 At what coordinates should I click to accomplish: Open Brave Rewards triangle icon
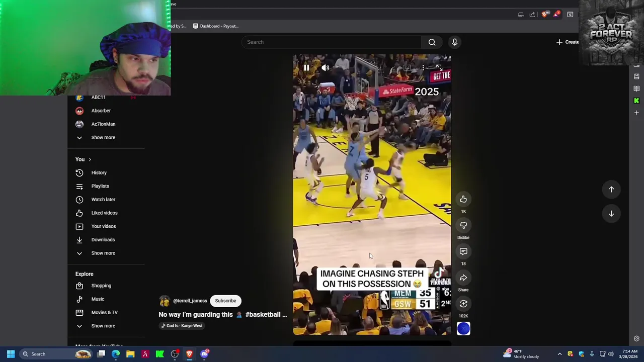556,15
